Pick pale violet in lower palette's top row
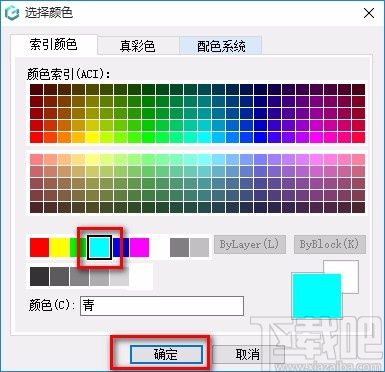Image resolution: width=385 pixels, height=372 pixels. click(288, 159)
